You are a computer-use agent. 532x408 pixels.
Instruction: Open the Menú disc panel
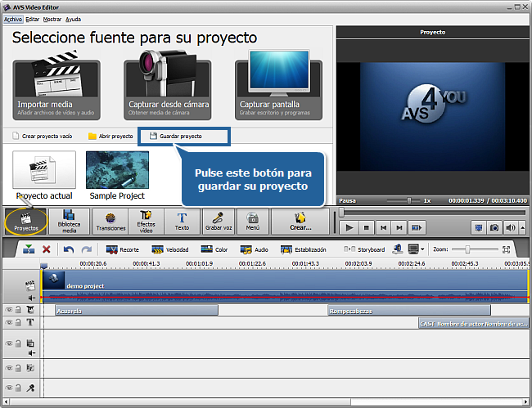[x=253, y=222]
